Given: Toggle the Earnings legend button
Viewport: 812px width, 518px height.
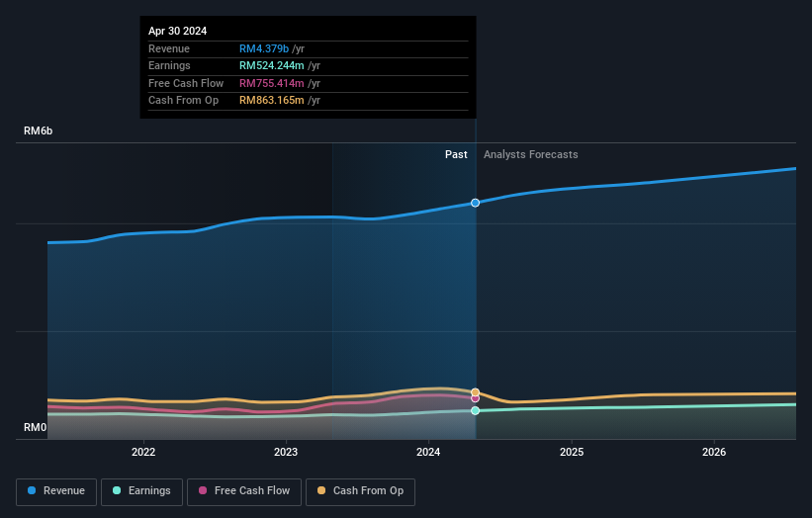Looking at the screenshot, I should (x=141, y=491).
